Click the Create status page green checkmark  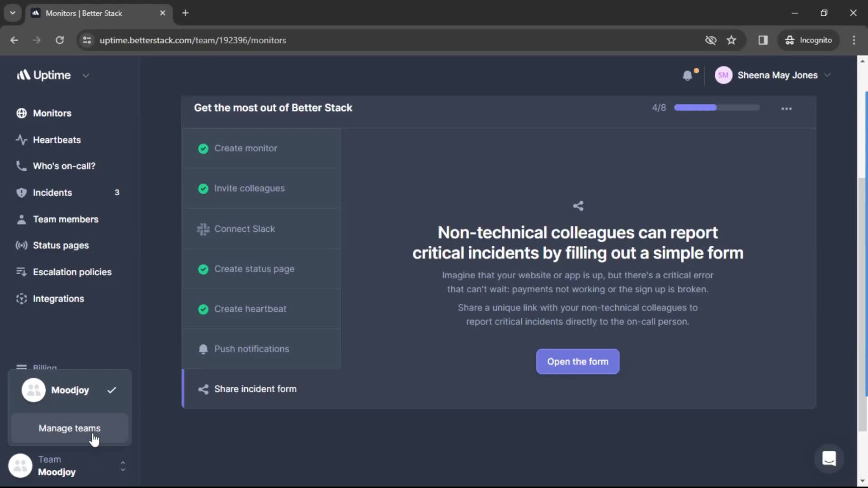[203, 269]
